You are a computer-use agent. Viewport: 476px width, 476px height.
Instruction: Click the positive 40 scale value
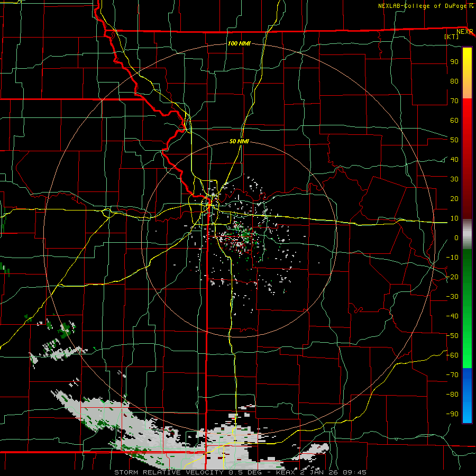tap(454, 160)
